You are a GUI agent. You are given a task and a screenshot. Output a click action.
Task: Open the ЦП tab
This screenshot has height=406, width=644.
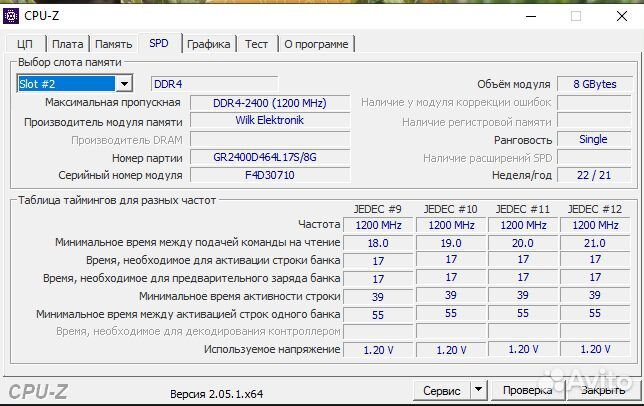click(25, 44)
